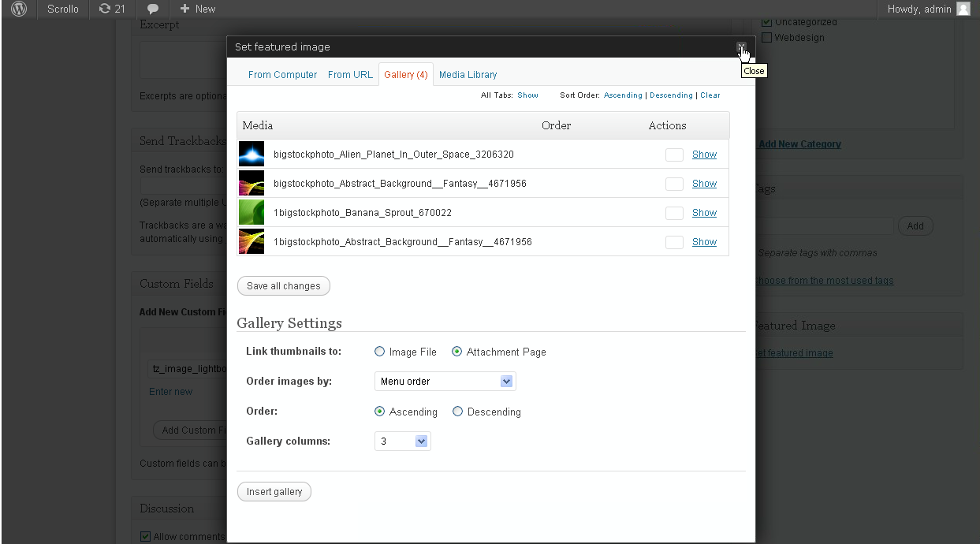Click the Alien Planet image thumbnail
The image size is (980, 544).
point(252,154)
